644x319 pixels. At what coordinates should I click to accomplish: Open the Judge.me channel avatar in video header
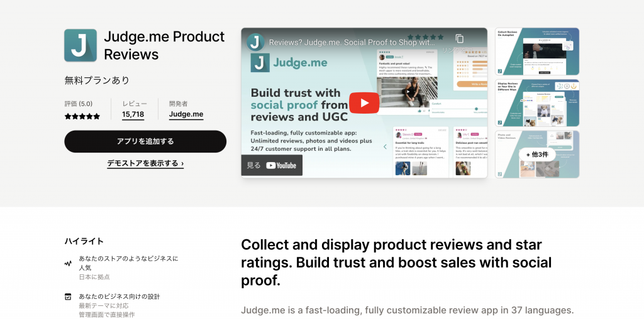tap(255, 42)
